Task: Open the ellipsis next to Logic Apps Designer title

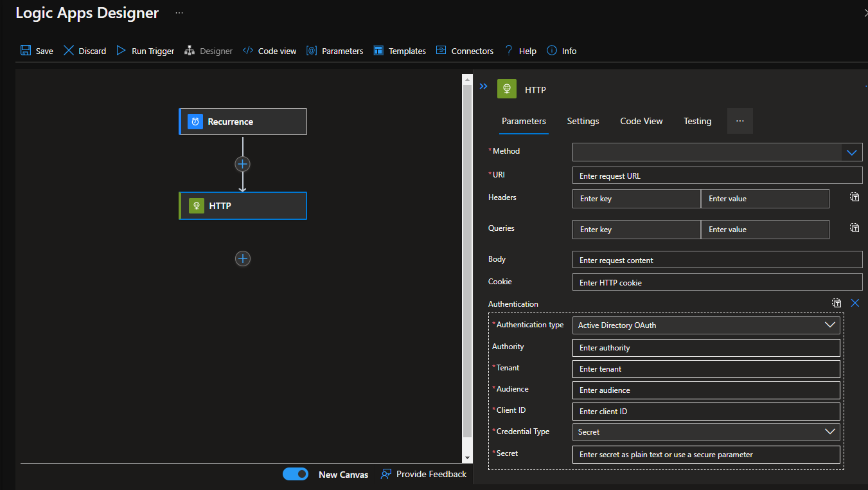Action: 179,13
